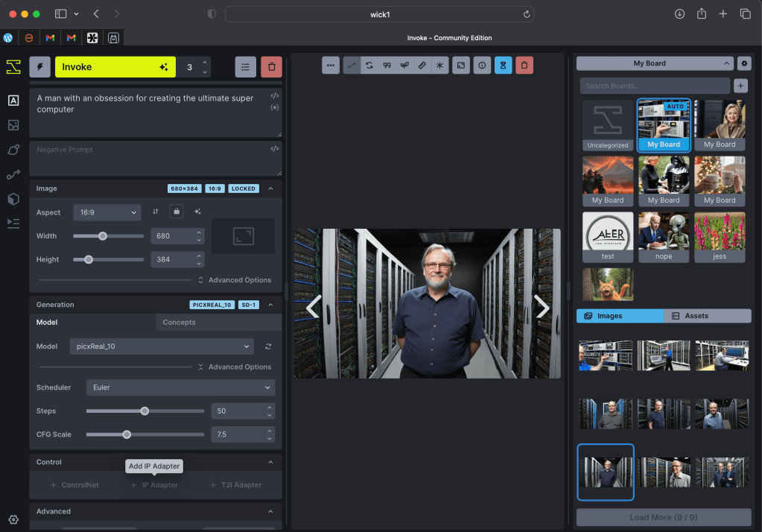
Task: Open the queue list icon
Action: tap(245, 67)
